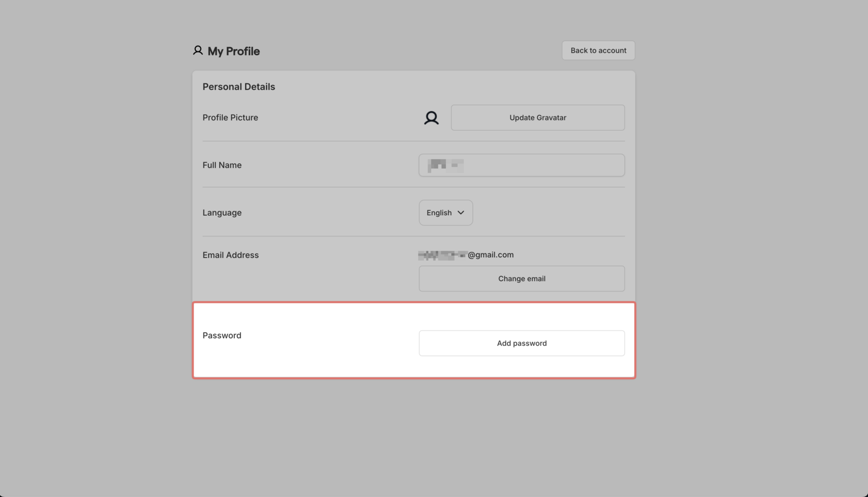Click the Profile Picture row label
868x497 pixels.
230,117
